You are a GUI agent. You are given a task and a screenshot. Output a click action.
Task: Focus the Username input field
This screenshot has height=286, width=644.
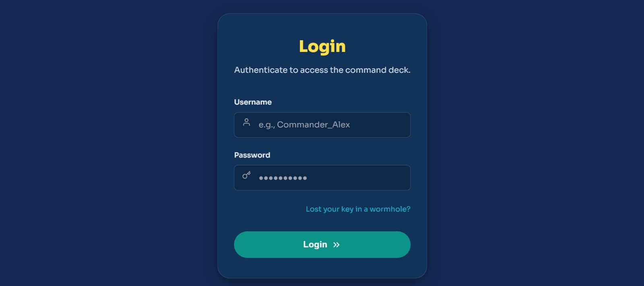pyautogui.click(x=322, y=125)
